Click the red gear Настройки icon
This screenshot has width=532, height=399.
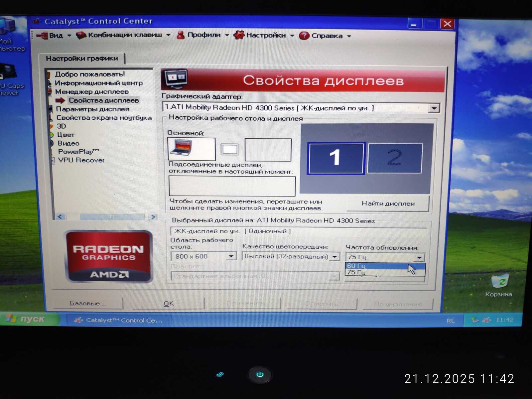click(239, 35)
